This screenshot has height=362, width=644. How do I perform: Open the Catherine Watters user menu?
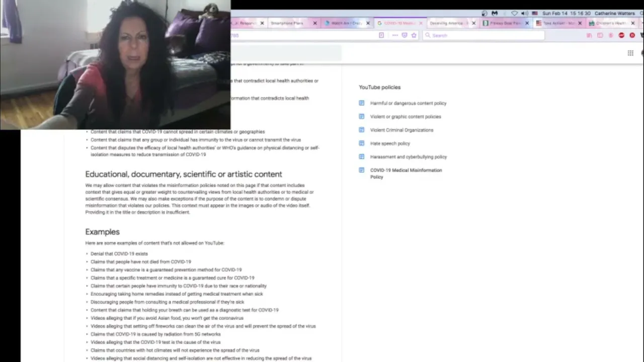point(614,14)
